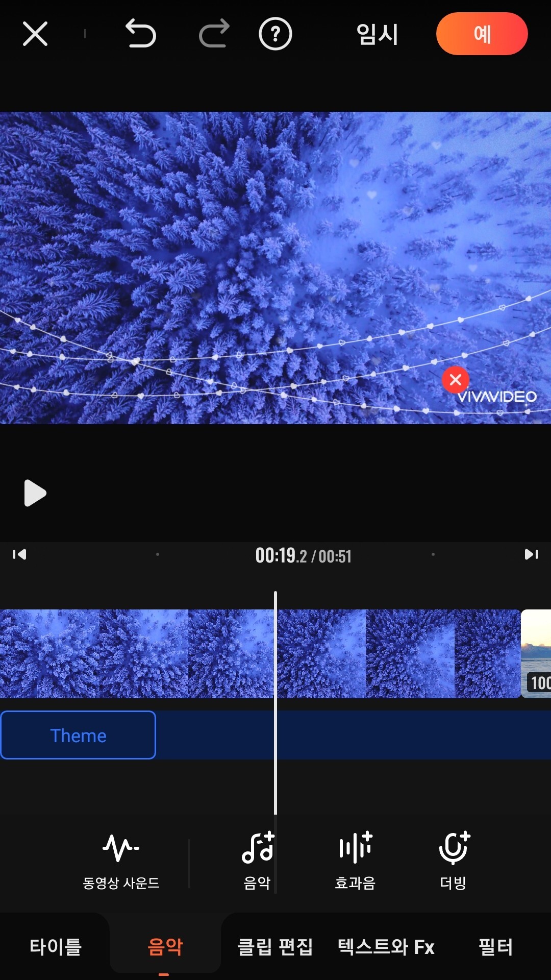Close the editor with the X icon

tap(35, 34)
